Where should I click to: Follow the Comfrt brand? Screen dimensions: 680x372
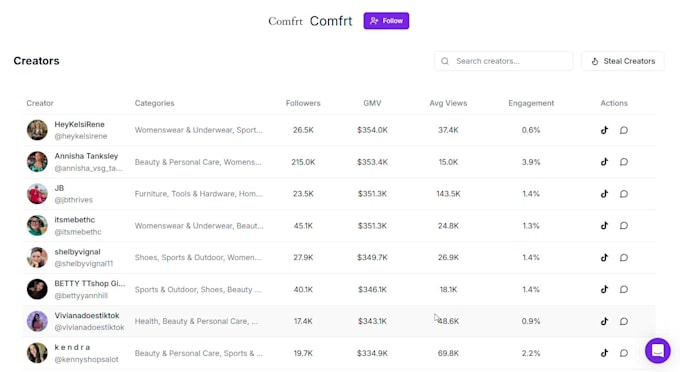386,21
